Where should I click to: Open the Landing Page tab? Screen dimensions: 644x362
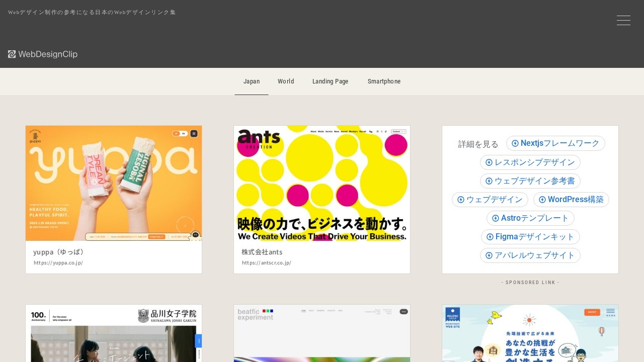[x=331, y=81]
